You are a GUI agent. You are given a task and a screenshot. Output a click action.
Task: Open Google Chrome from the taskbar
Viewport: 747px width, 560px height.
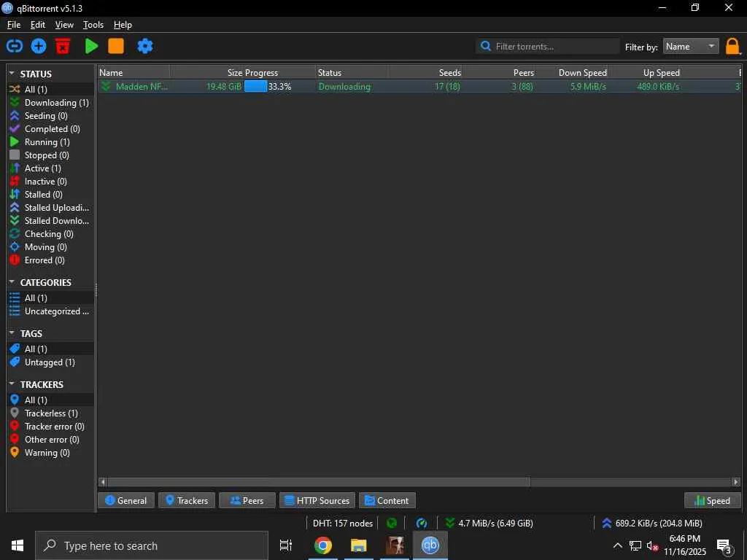[x=322, y=545]
